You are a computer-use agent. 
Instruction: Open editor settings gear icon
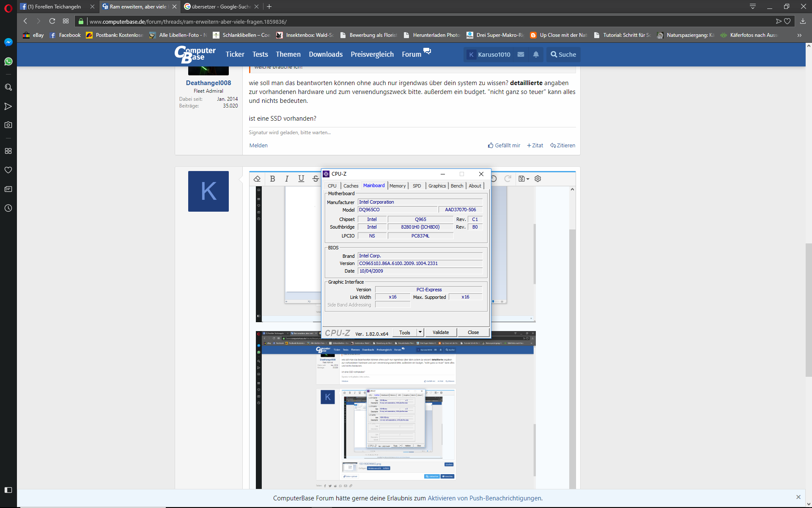tap(538, 179)
